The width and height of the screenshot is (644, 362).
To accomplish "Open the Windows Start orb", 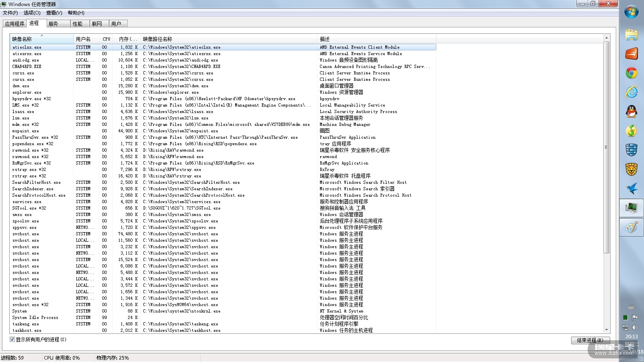I will tap(632, 12).
